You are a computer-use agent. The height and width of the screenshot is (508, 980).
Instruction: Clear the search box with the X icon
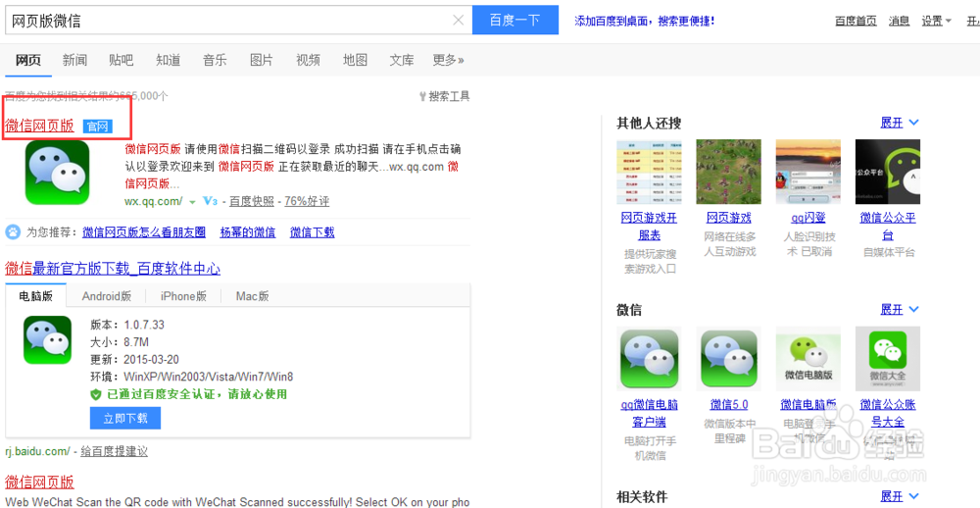coord(458,20)
